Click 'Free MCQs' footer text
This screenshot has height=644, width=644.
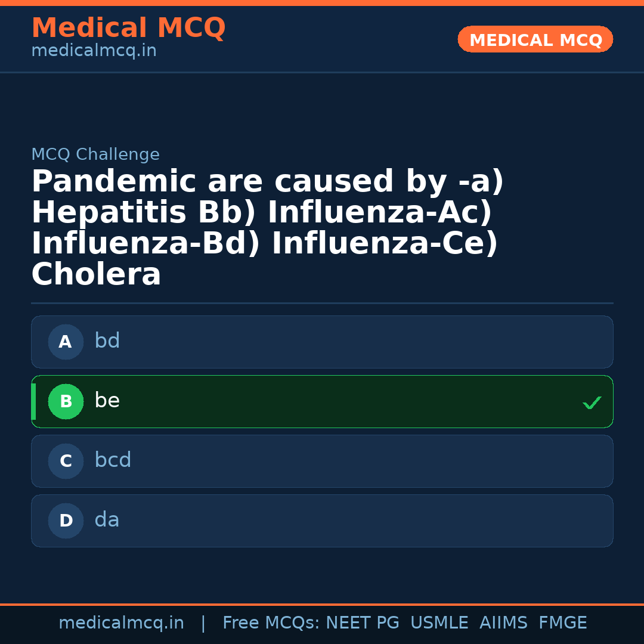271,623
